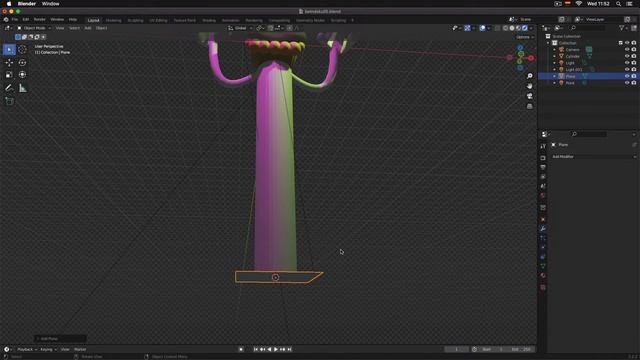Jump to the animation end frame
This screenshot has width=640, height=360.
pyautogui.click(x=289, y=349)
